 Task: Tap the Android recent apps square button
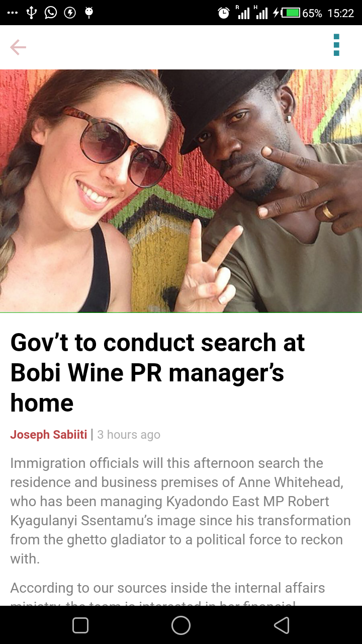[x=80, y=625]
